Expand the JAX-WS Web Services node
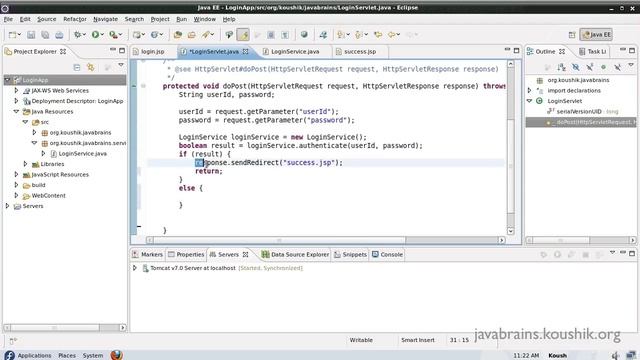This screenshot has height=360, width=640. click(16, 90)
